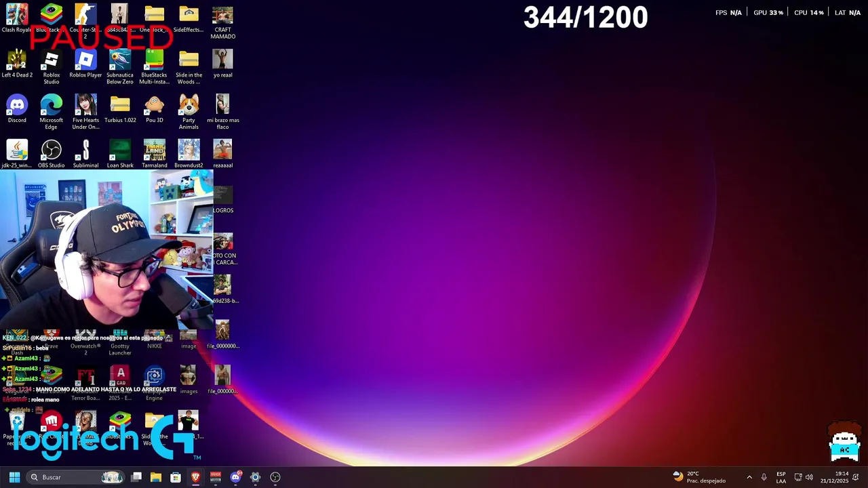
Task: Change the ESP LAA input language
Action: (x=781, y=477)
